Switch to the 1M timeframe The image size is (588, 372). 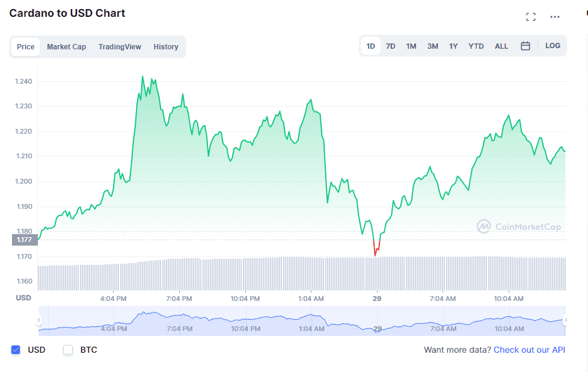[411, 45]
